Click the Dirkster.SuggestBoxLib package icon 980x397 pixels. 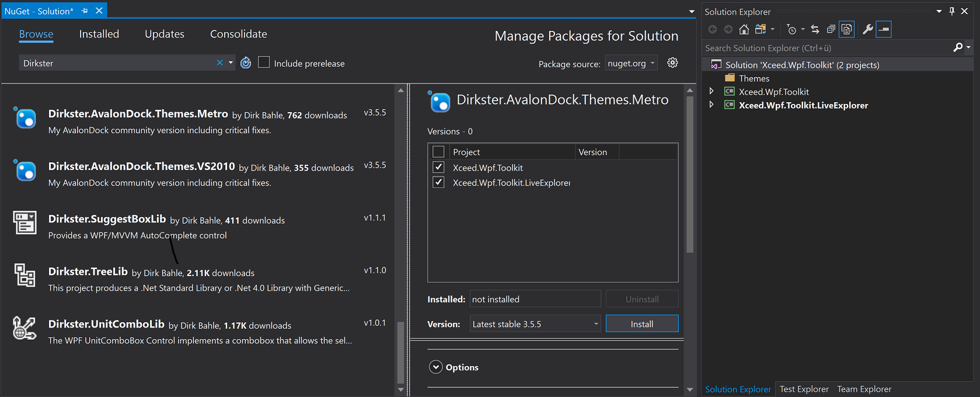25,222
